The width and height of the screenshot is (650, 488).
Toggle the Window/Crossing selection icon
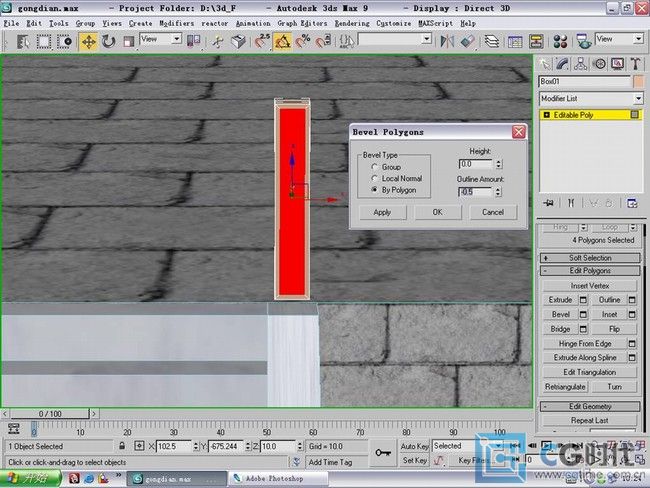[x=64, y=41]
